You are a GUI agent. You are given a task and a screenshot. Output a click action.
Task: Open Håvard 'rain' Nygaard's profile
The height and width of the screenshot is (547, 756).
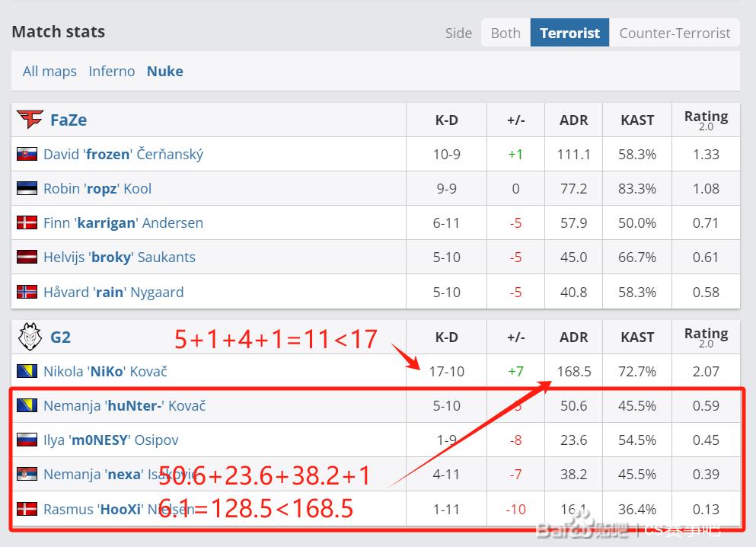click(x=113, y=293)
